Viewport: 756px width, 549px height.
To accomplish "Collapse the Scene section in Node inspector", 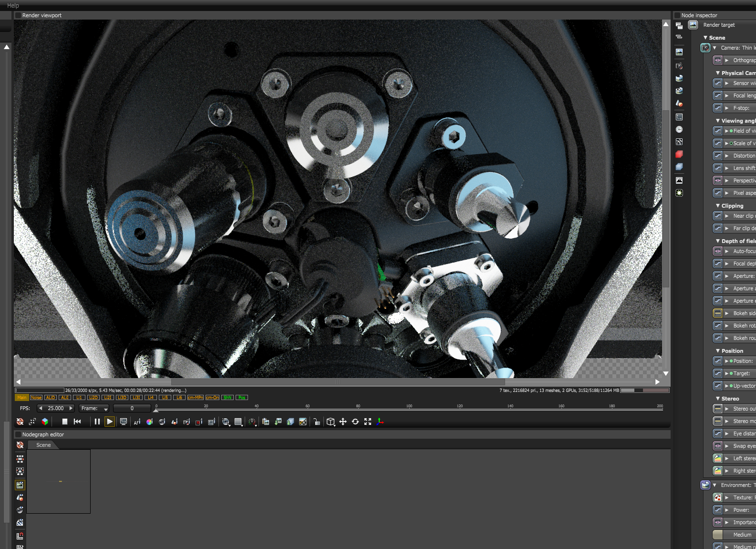I will (x=705, y=37).
